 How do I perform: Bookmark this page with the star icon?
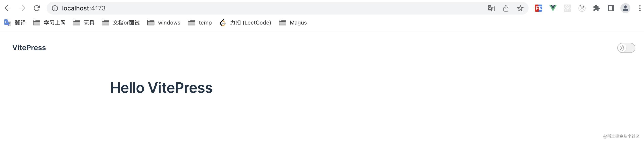point(520,8)
